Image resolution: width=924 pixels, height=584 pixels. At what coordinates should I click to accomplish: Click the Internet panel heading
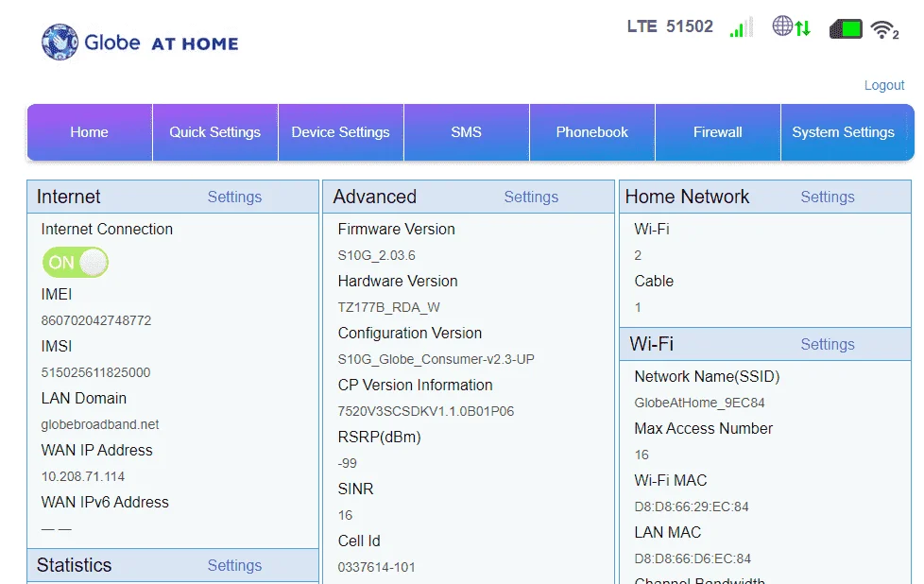(68, 197)
